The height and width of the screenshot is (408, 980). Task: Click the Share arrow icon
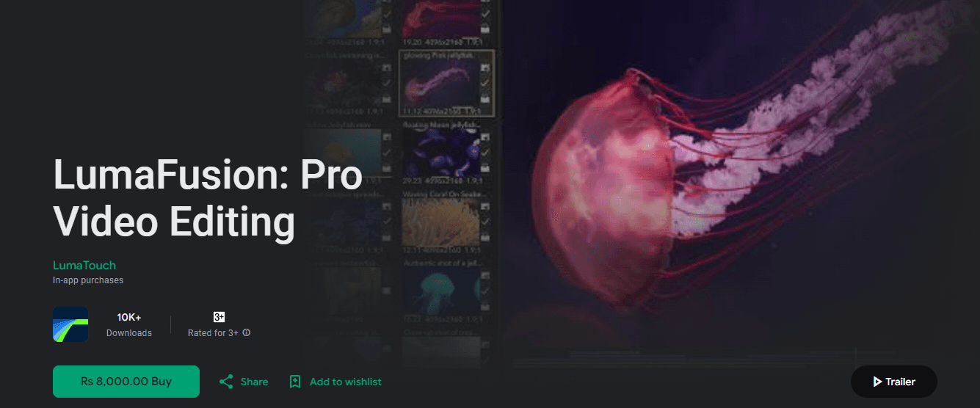click(226, 382)
